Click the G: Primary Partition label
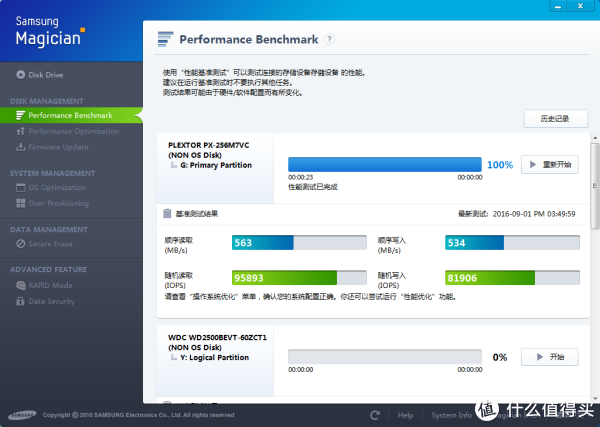Viewport: 600px width, 427px height. (x=216, y=165)
